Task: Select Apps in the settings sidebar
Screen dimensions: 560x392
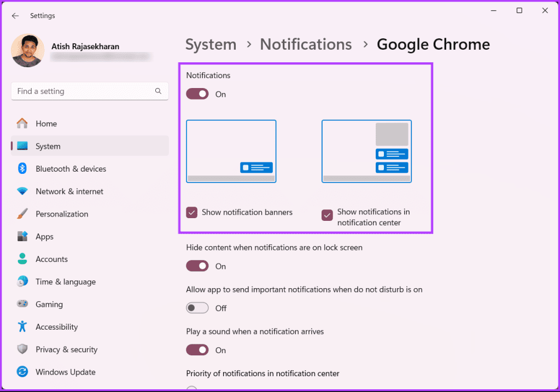Action: [x=45, y=236]
